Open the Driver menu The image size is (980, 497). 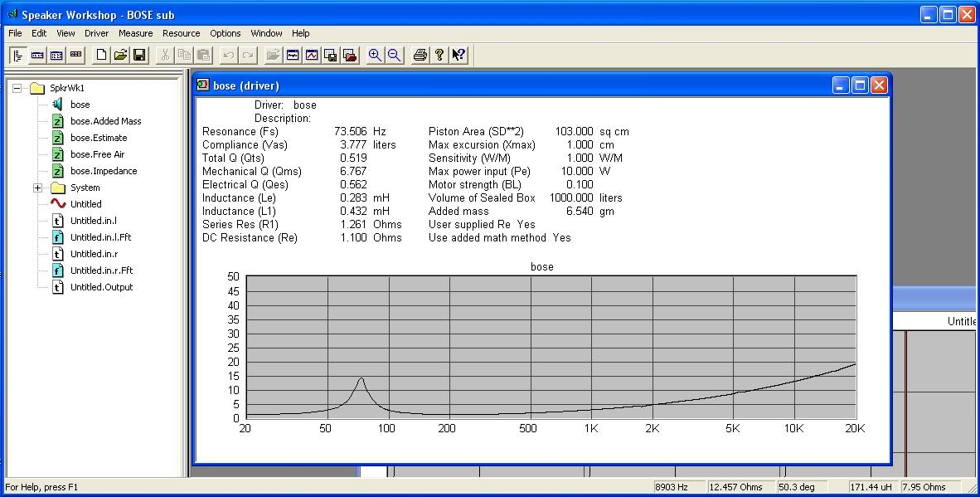coord(96,33)
